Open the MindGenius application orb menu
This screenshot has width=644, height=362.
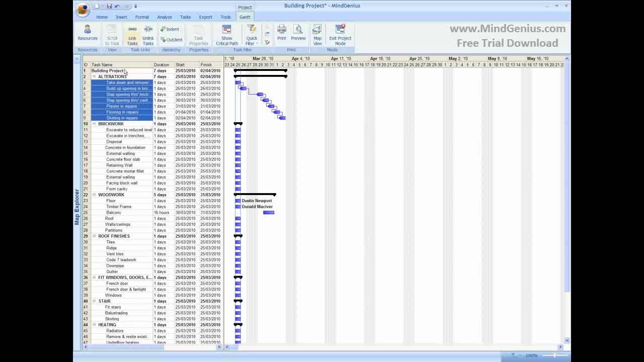tap(83, 9)
